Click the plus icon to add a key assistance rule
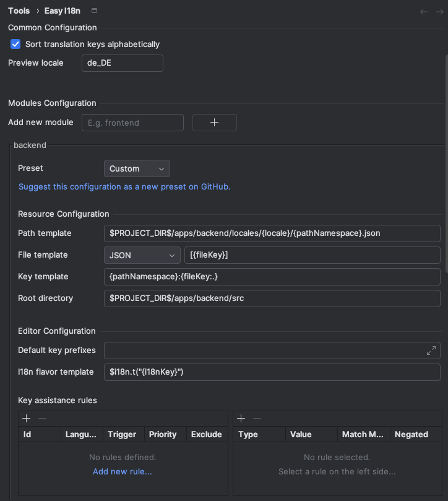This screenshot has height=501, width=448. click(26, 418)
